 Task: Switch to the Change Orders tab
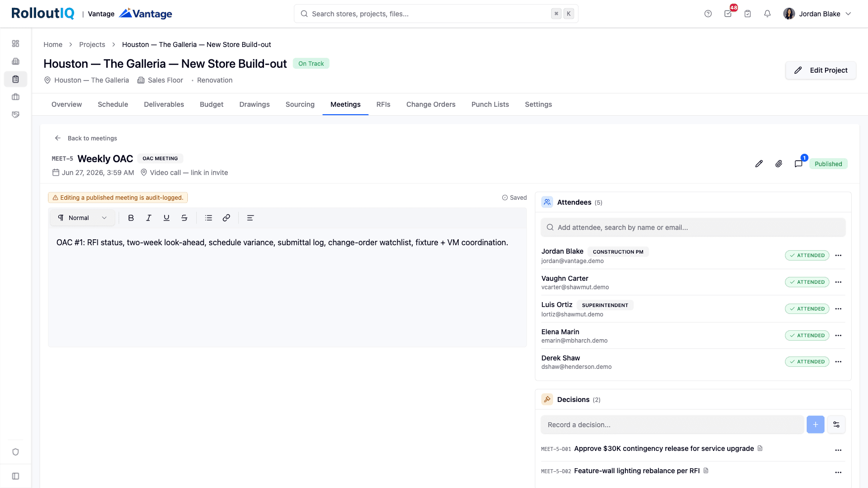(x=431, y=104)
